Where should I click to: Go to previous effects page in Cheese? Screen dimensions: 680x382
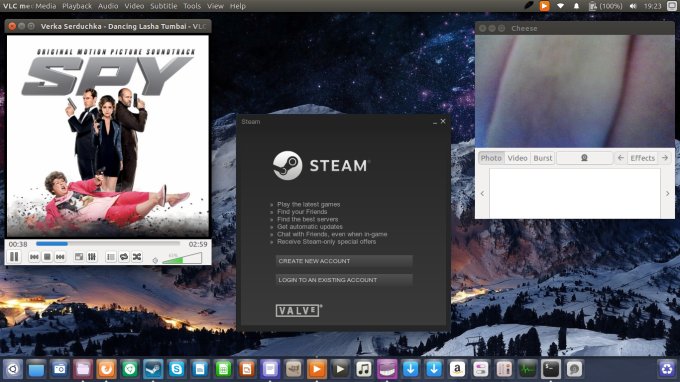pos(621,158)
